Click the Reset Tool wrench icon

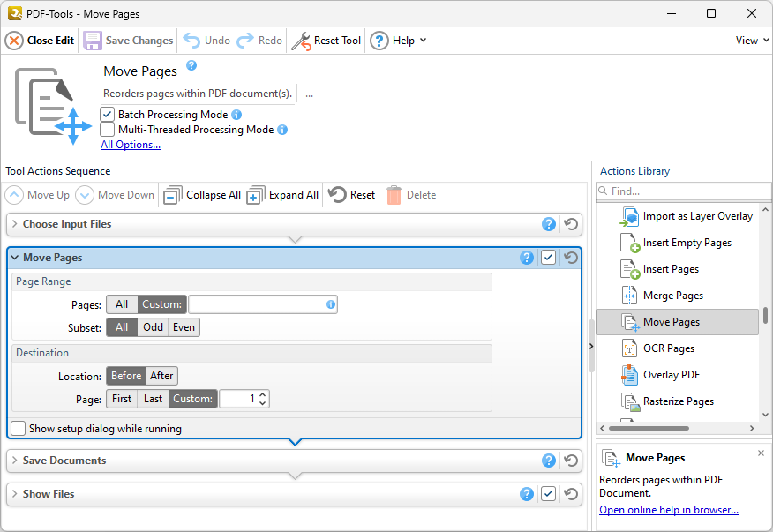[301, 41]
